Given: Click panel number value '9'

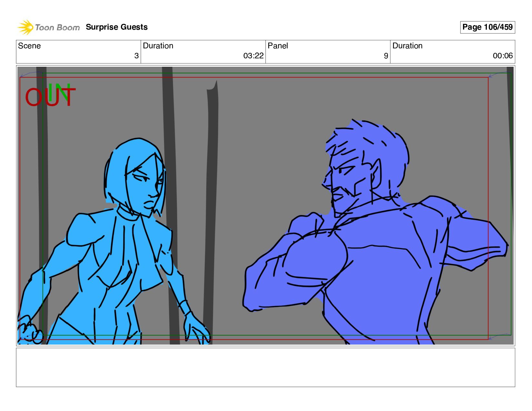Looking at the screenshot, I should 386,56.
